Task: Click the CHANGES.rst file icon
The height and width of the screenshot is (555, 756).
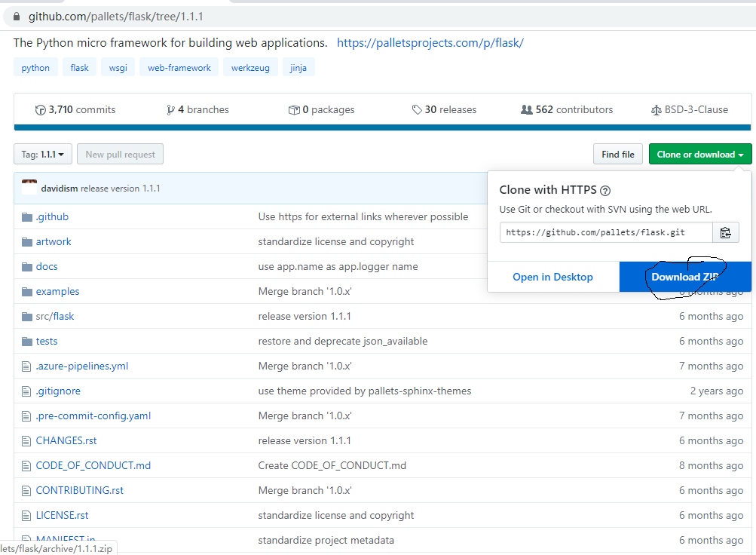Action: pos(26,440)
